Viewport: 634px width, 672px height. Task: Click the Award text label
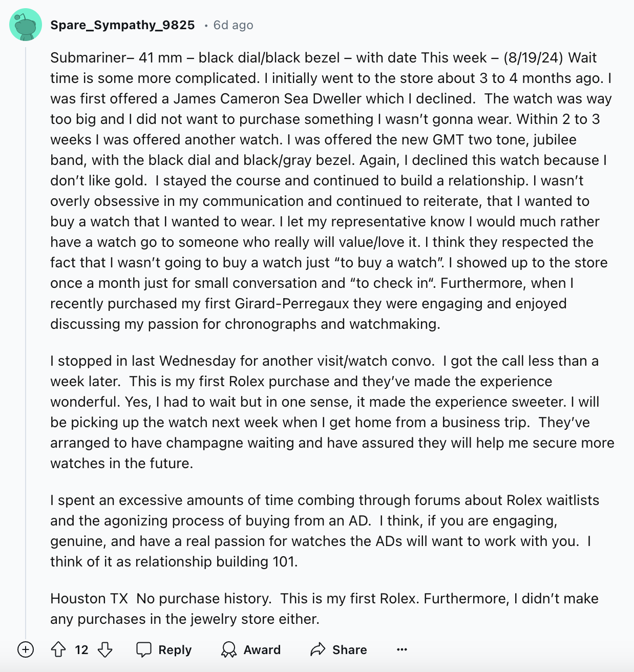coord(262,649)
